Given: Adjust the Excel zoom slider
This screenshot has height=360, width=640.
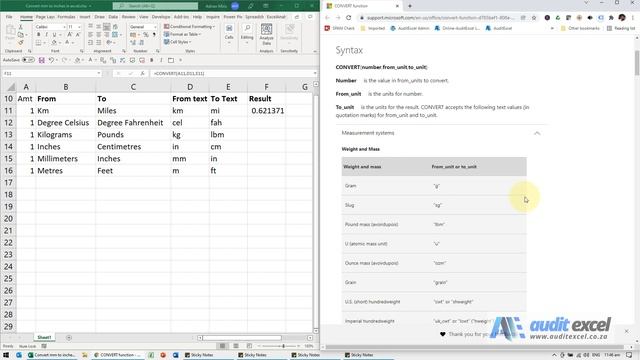Looking at the screenshot, I should [283, 346].
